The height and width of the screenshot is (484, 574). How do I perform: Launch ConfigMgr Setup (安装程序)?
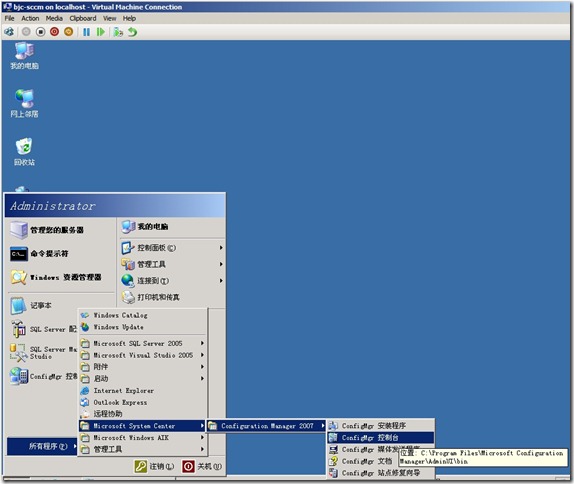coord(381,426)
